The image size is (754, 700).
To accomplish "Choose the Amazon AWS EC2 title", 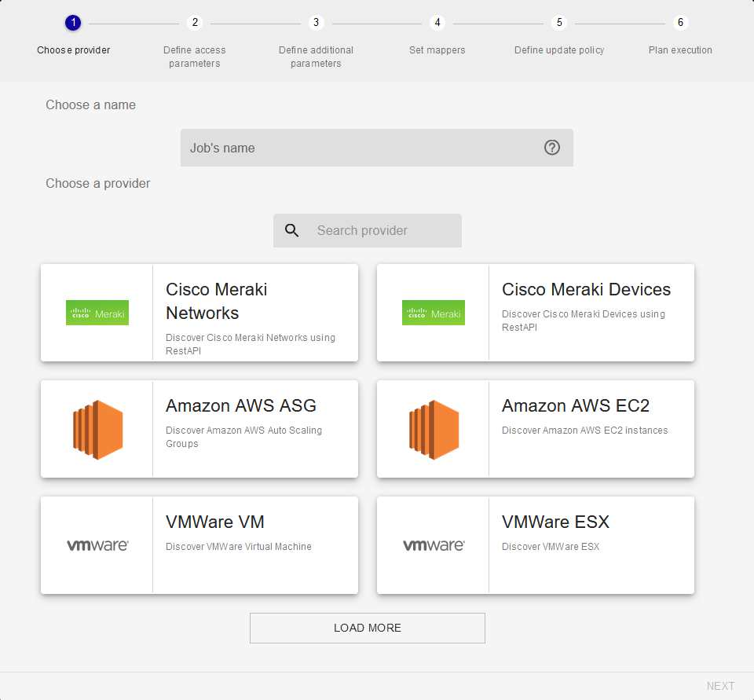I will (576, 406).
